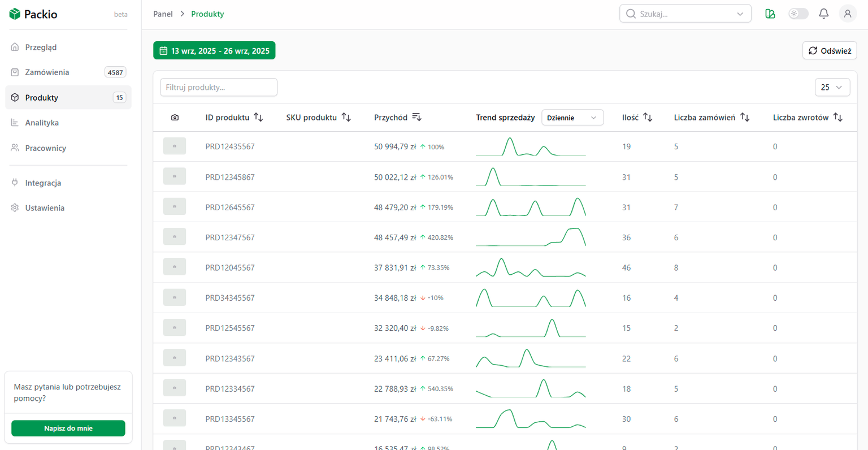This screenshot has width=868, height=450.
Task: Go to Analityka in the sidebar
Action: (42, 123)
